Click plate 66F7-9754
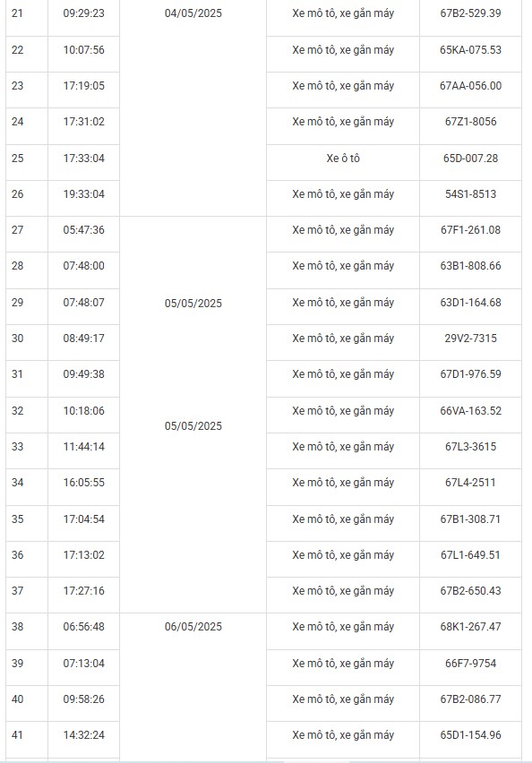The image size is (532, 763). point(470,664)
